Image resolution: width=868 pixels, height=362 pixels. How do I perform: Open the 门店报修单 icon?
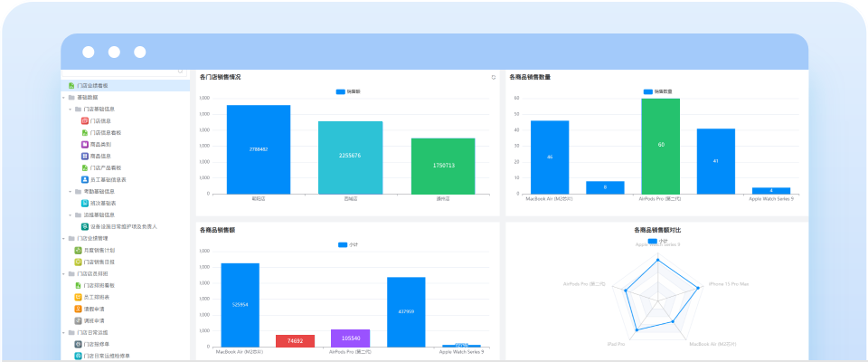(x=78, y=344)
